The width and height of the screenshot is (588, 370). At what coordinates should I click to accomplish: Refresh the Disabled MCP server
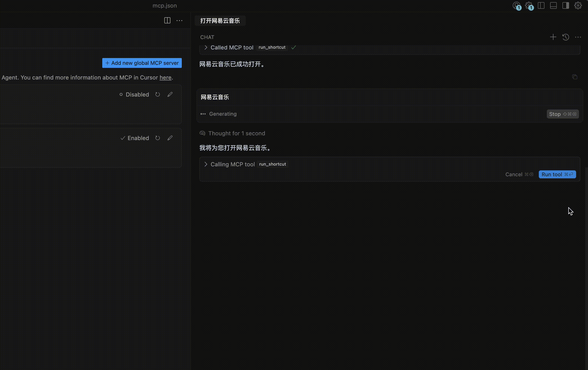pos(157,94)
